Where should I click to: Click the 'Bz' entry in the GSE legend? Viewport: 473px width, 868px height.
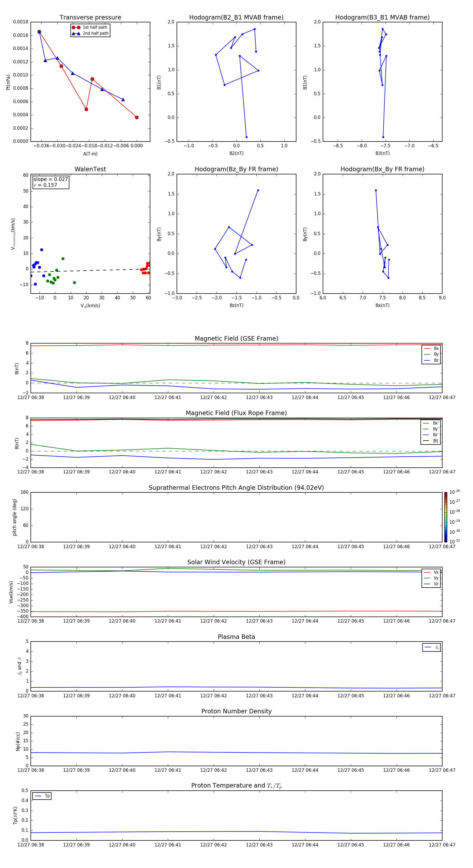click(431, 360)
